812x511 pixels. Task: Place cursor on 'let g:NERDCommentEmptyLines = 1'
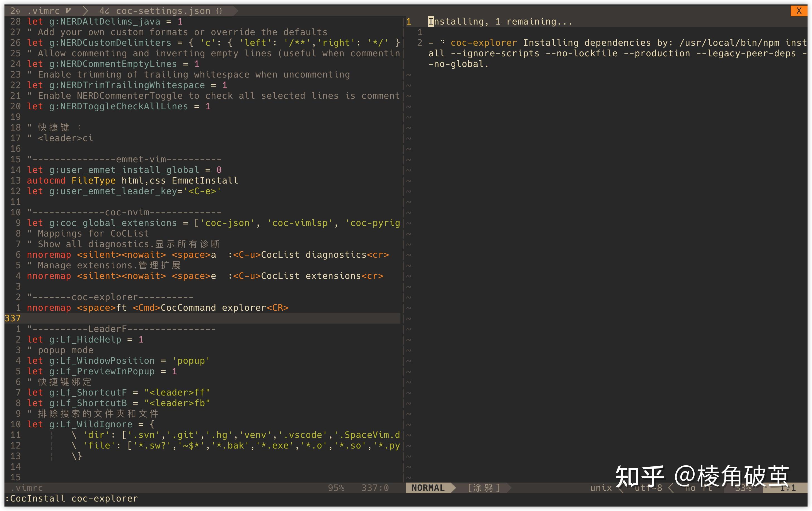(113, 64)
